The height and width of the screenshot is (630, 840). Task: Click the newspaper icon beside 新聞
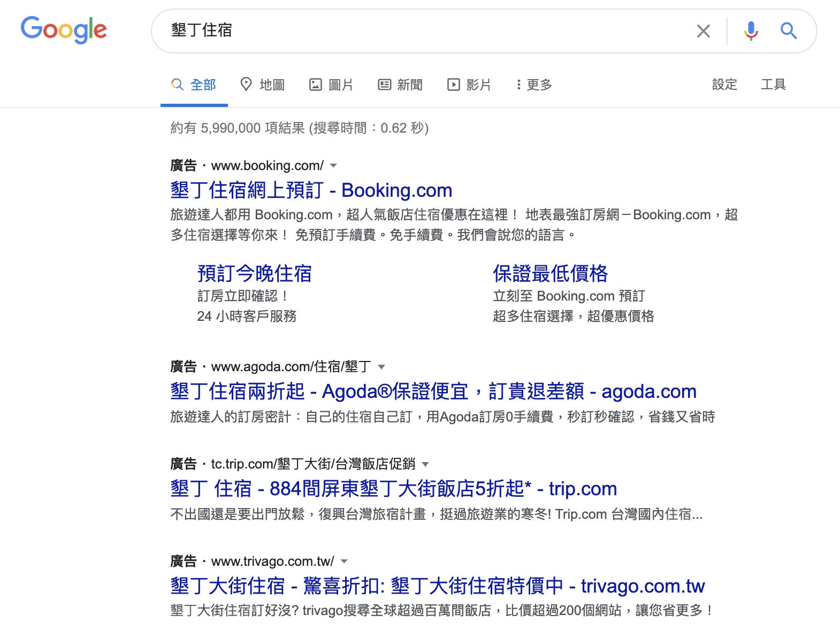pyautogui.click(x=385, y=84)
